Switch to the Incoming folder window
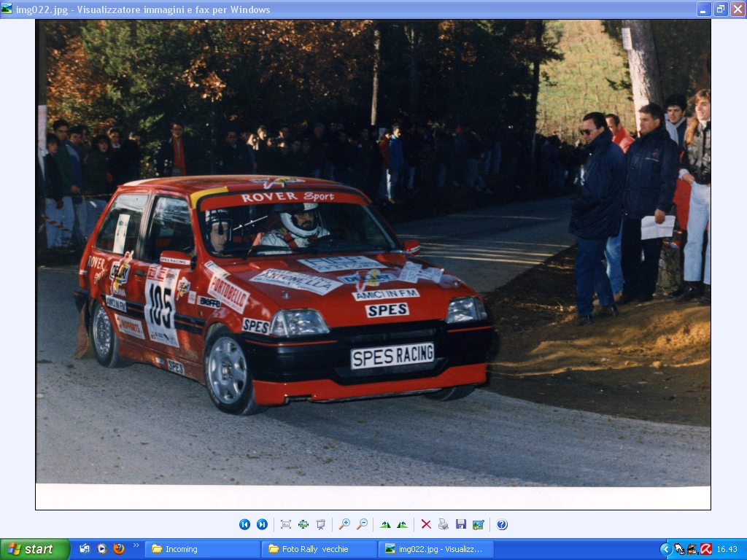The width and height of the screenshot is (747, 560). [x=203, y=549]
